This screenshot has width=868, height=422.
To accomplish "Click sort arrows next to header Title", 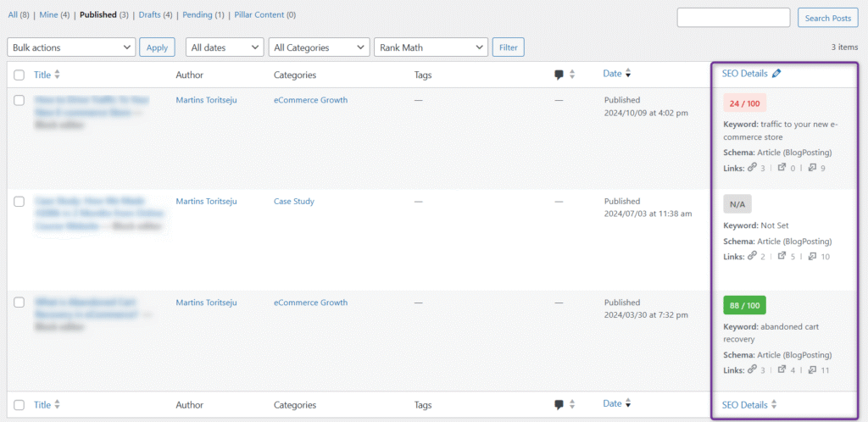I will pyautogui.click(x=57, y=75).
